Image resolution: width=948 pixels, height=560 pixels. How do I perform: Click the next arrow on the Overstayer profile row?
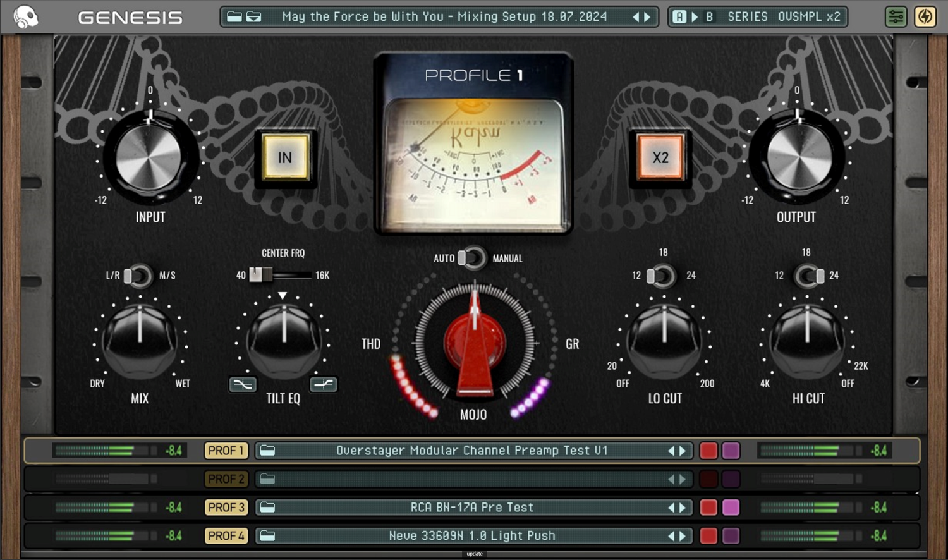coord(683,450)
